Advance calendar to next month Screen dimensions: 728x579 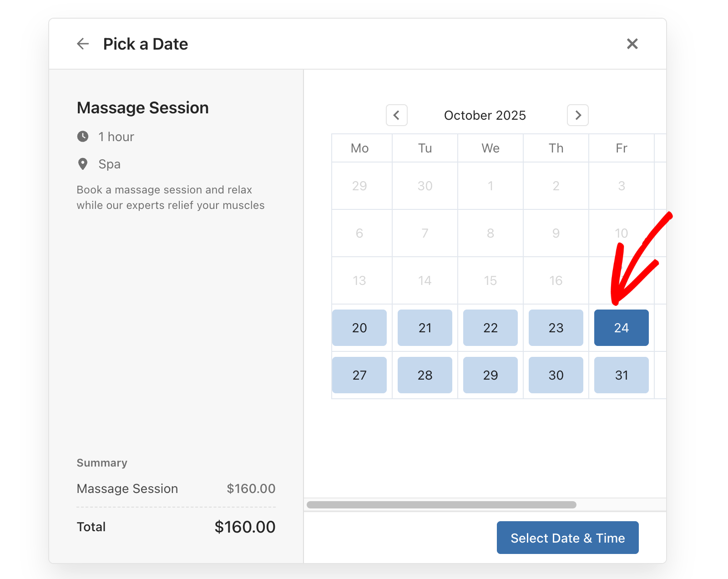(578, 115)
